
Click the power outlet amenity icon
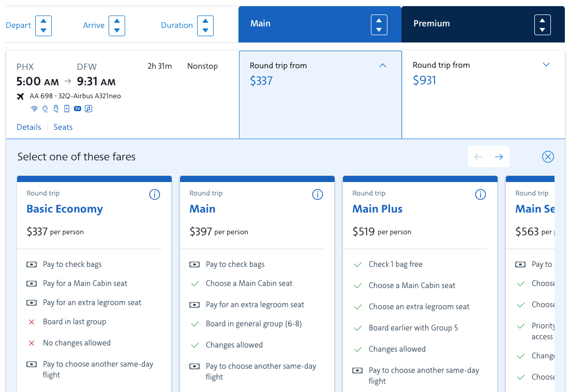[x=45, y=109]
